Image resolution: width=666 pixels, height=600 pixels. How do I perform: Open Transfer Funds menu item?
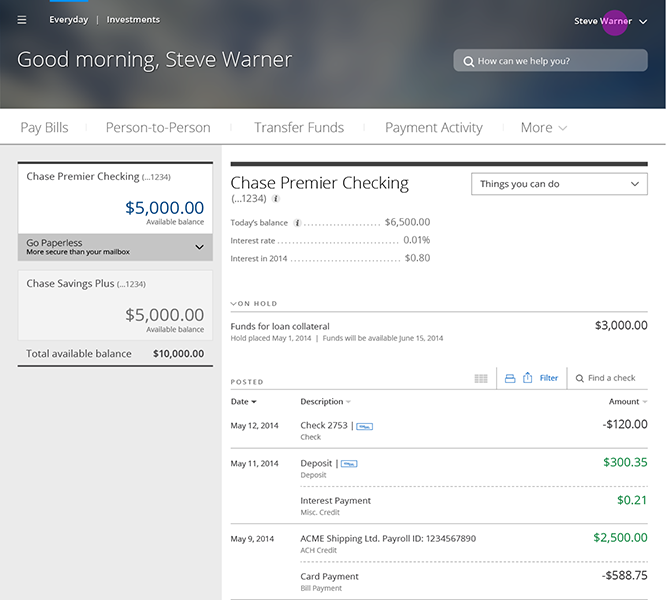coord(299,127)
